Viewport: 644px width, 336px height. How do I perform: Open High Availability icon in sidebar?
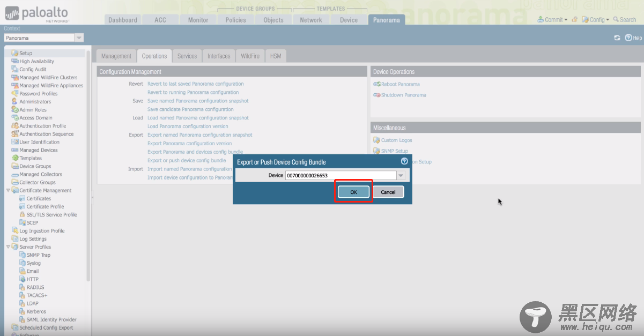point(15,61)
